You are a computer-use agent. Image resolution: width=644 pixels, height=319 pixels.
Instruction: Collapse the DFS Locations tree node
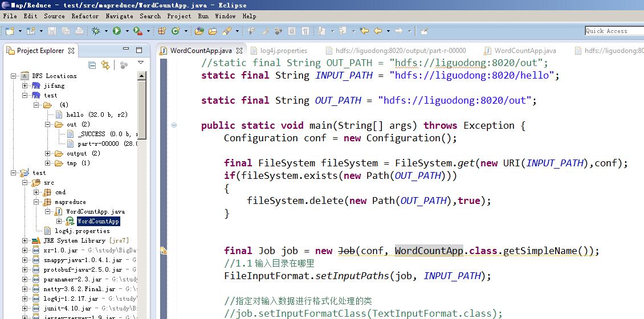coord(13,76)
